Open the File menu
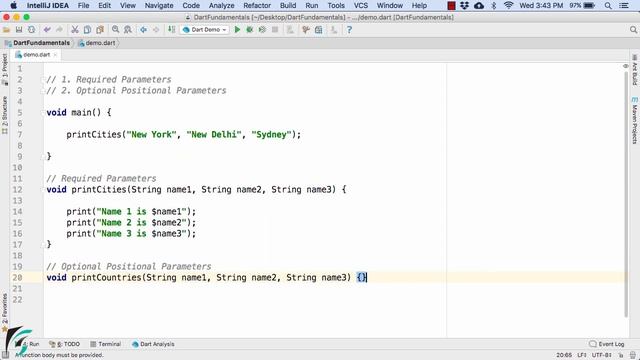The image size is (640, 360). 83,5
